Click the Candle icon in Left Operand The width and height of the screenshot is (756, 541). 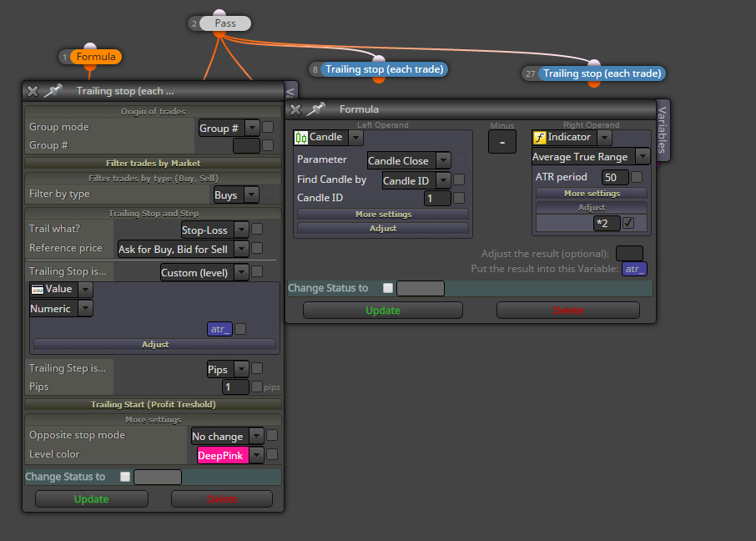point(301,138)
